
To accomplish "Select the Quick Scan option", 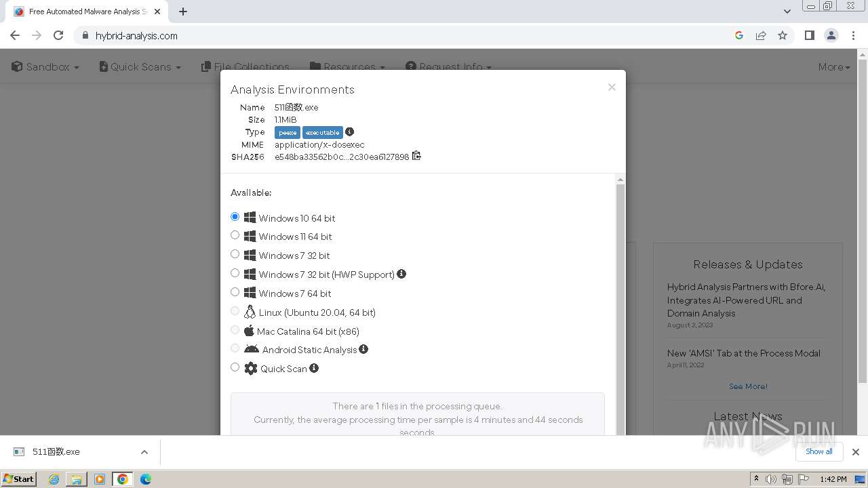I will tap(235, 367).
